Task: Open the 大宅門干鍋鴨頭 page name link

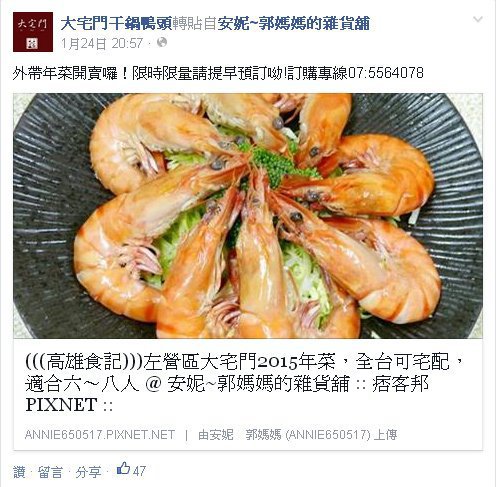Action: point(116,24)
